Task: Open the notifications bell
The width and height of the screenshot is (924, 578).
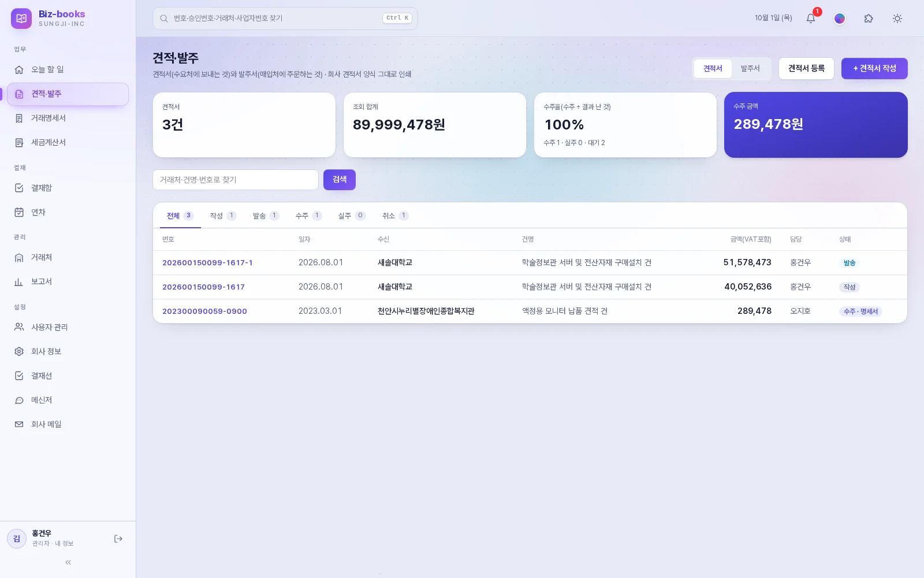Action: click(x=811, y=18)
